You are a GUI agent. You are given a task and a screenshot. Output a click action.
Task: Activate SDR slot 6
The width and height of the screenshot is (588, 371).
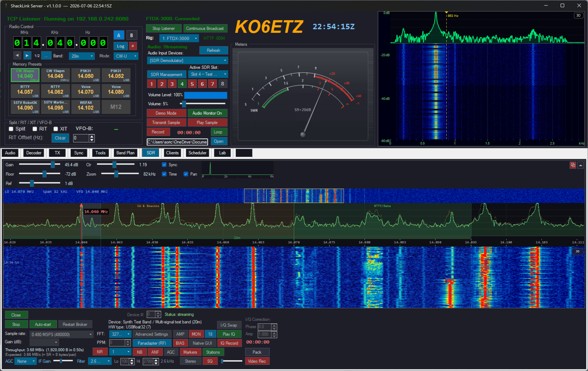pos(202,84)
